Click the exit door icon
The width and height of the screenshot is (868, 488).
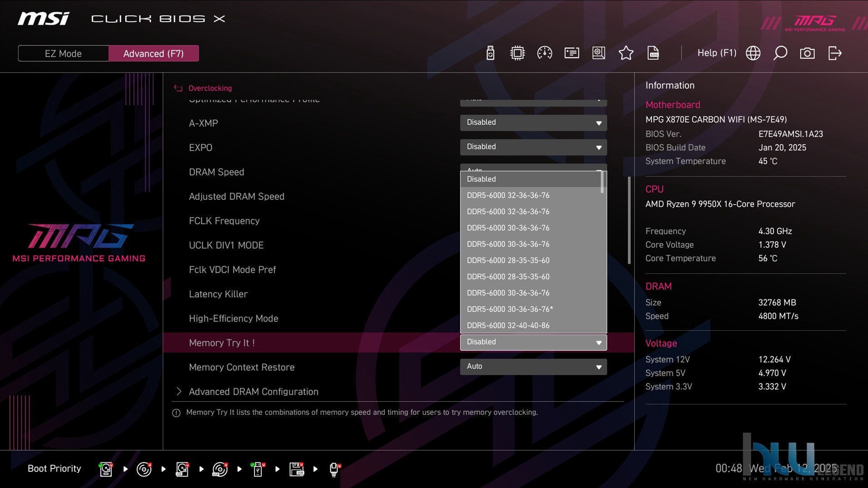coord(835,53)
